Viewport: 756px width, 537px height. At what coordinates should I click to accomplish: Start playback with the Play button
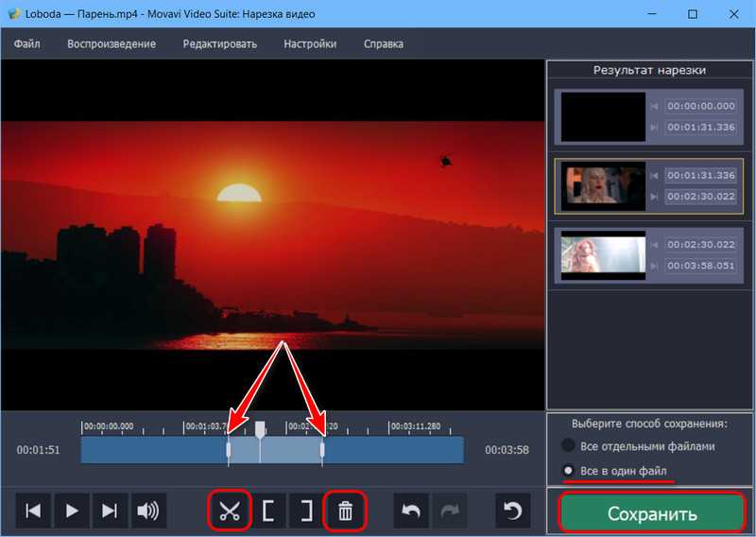(72, 511)
